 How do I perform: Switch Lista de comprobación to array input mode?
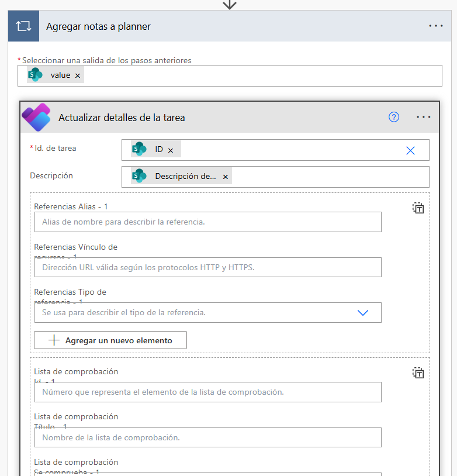418,372
